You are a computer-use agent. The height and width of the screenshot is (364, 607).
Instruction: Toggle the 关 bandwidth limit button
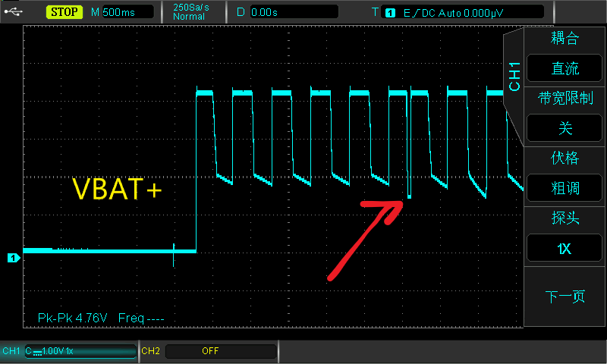[565, 127]
